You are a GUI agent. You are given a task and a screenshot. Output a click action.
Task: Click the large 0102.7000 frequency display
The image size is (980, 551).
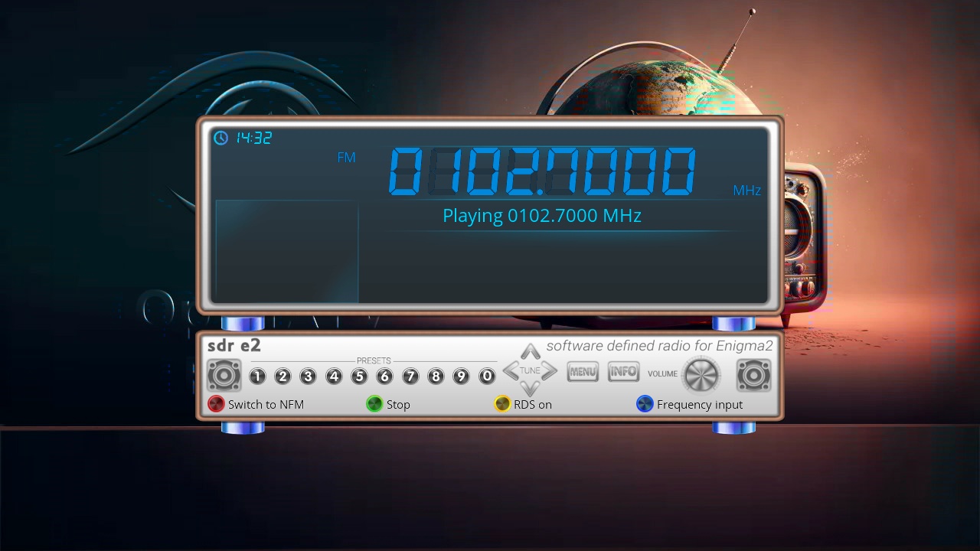coord(542,171)
